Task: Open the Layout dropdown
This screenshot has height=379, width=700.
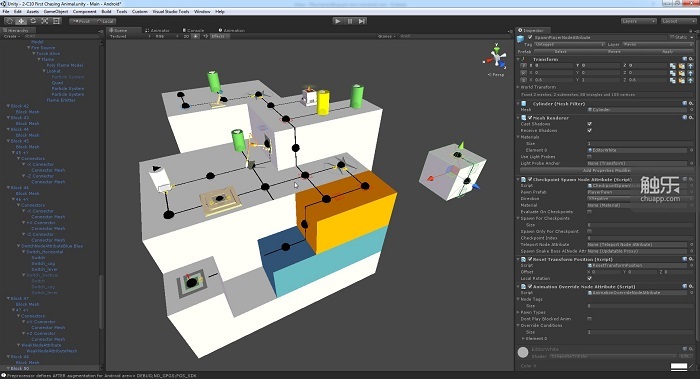Action: coord(676,21)
